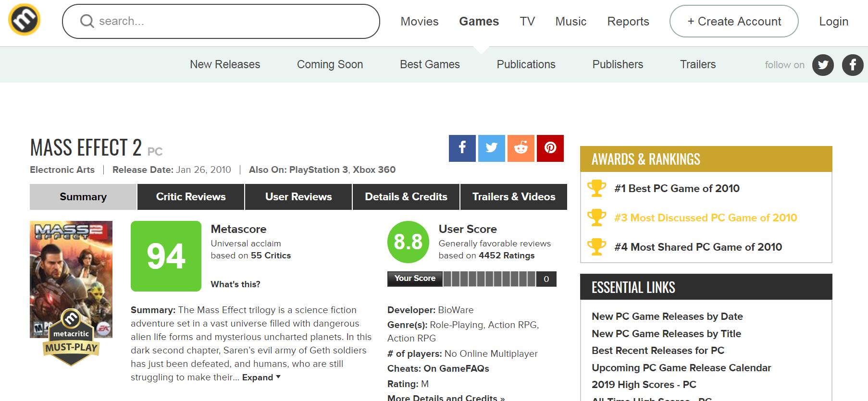Screen dimensions: 868x401
Task: Select the Summary tab
Action: click(x=83, y=197)
